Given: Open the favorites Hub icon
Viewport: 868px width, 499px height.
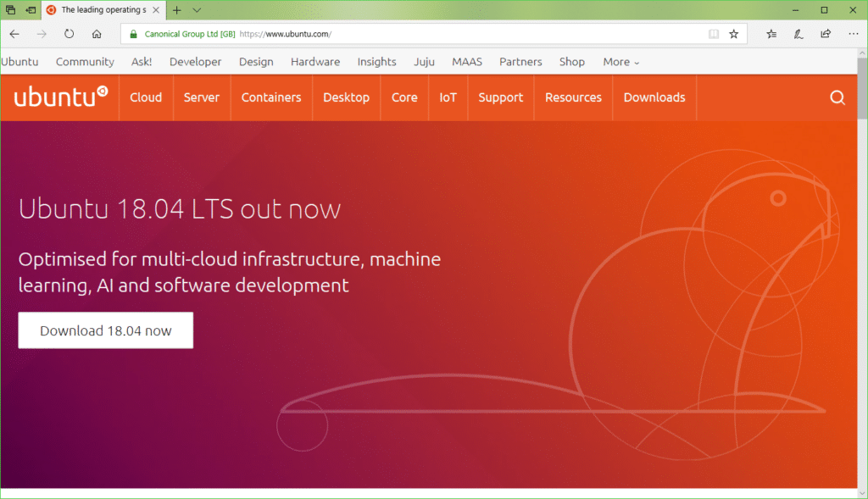Looking at the screenshot, I should tap(771, 34).
